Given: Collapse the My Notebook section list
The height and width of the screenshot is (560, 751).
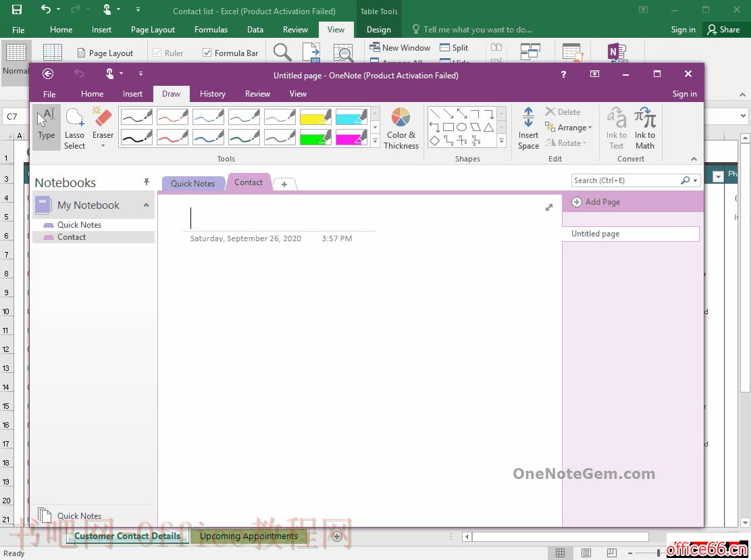Looking at the screenshot, I should (x=146, y=205).
